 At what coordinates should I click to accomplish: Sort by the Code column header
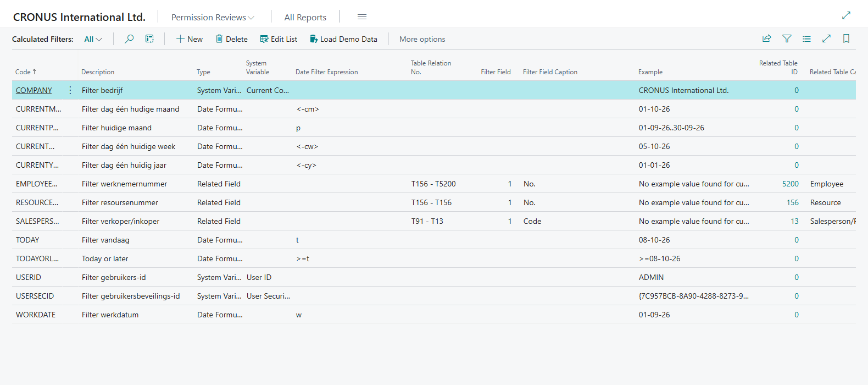pos(26,72)
